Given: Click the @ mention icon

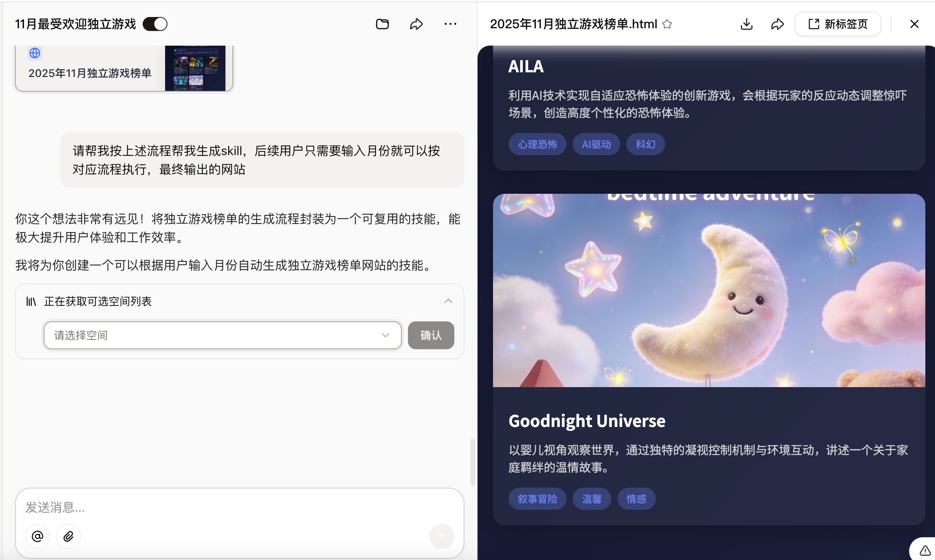Looking at the screenshot, I should [x=38, y=536].
